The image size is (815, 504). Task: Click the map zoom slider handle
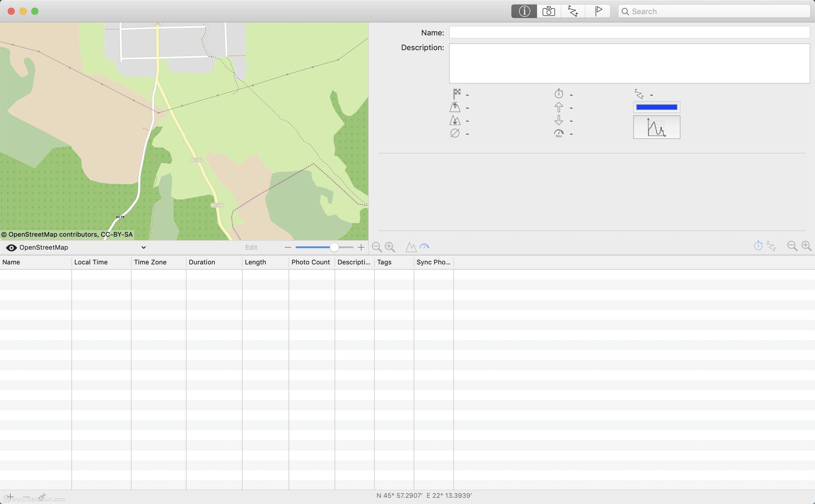334,247
